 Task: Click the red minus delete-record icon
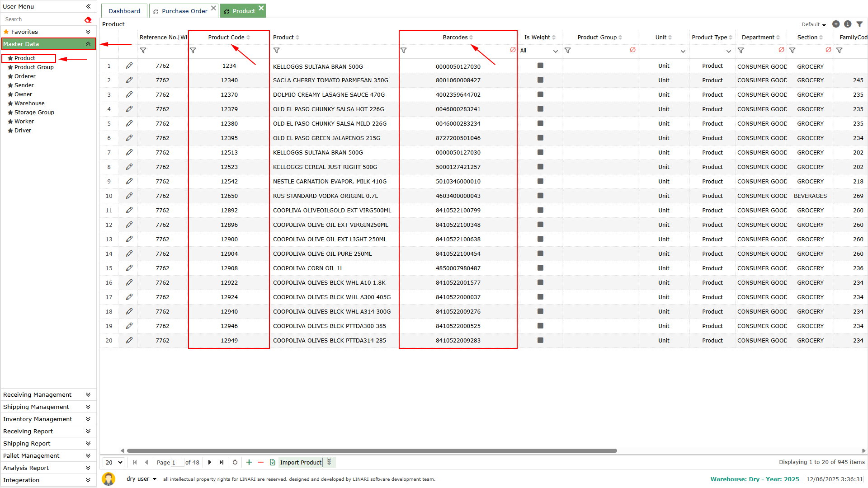(x=261, y=462)
